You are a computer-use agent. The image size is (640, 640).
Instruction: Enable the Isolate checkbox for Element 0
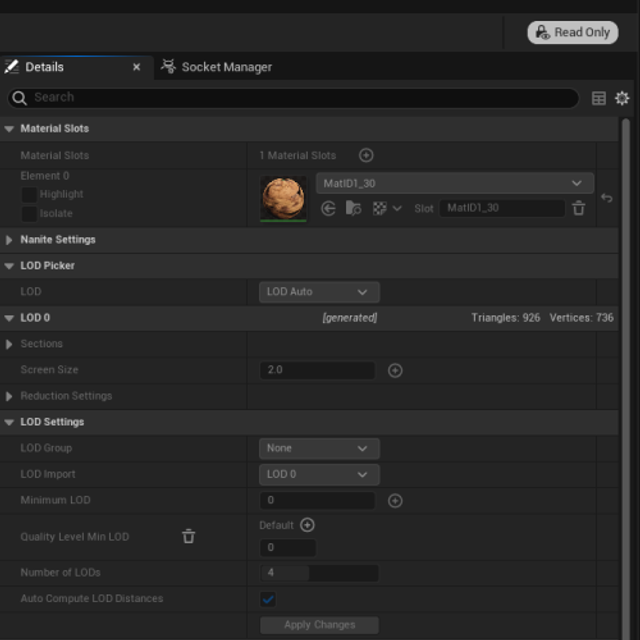[29, 213]
